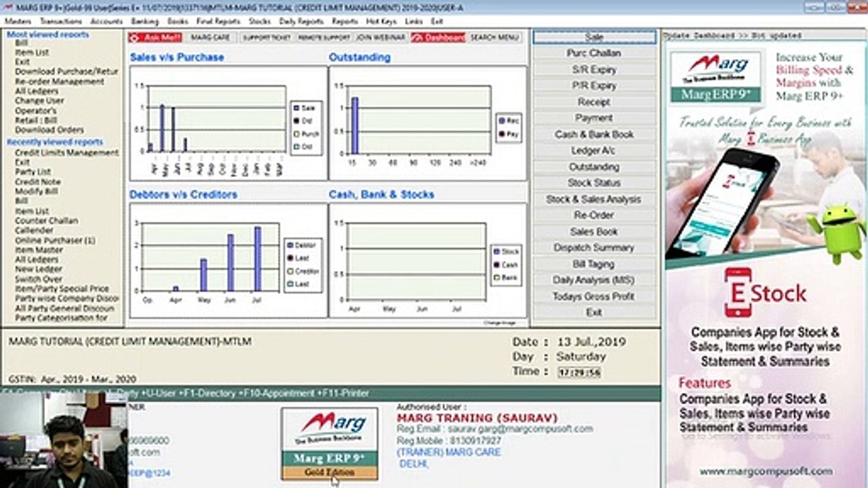
Task: Click the SUPPORT TICKET button
Action: coord(267,37)
